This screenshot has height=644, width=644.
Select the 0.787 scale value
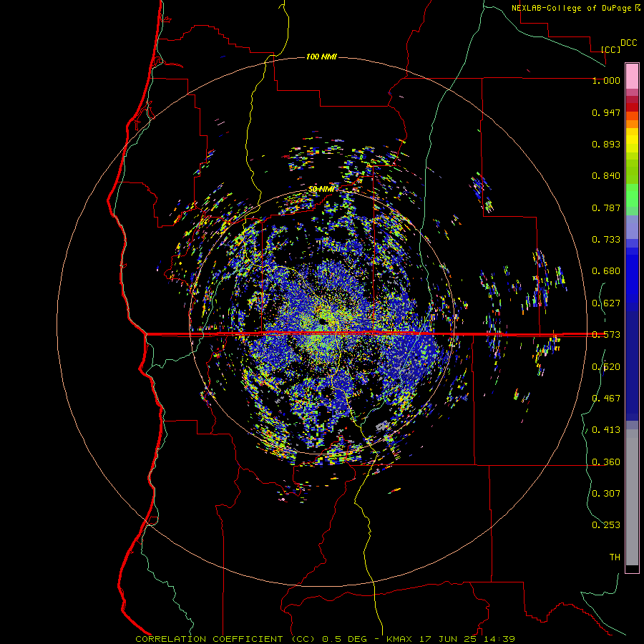[x=606, y=208]
